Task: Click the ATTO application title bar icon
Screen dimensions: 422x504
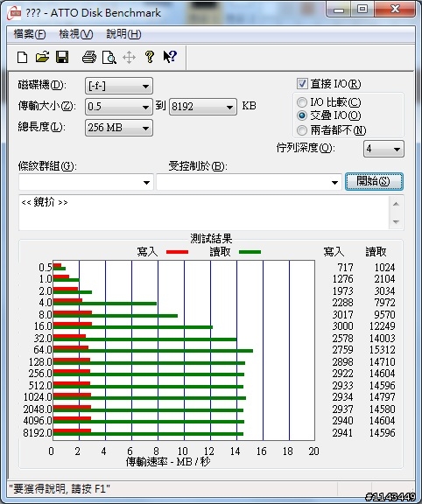Action: point(15,13)
